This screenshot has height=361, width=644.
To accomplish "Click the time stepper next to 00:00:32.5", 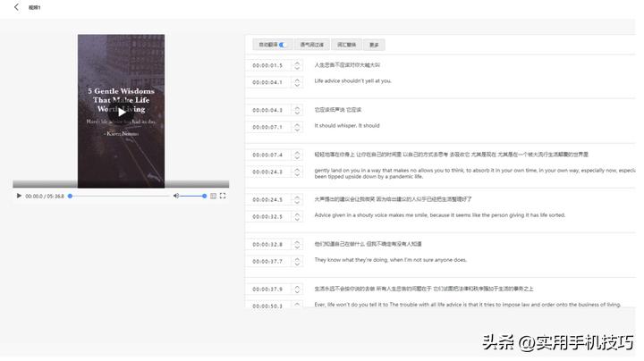I will (297, 216).
